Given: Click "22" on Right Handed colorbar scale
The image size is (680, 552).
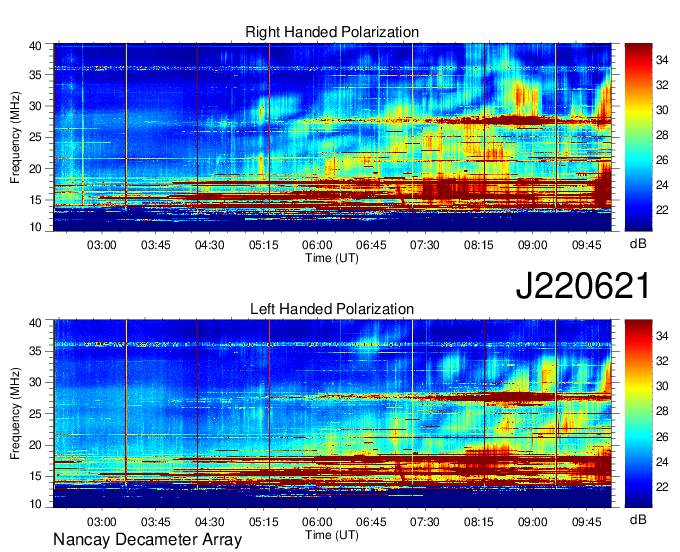Looking at the screenshot, I should coord(662,210).
